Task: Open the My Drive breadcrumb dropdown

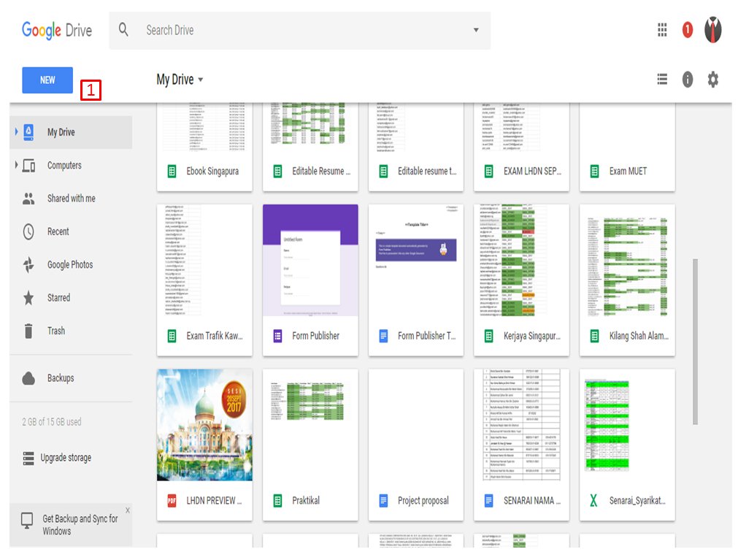Action: click(x=202, y=79)
